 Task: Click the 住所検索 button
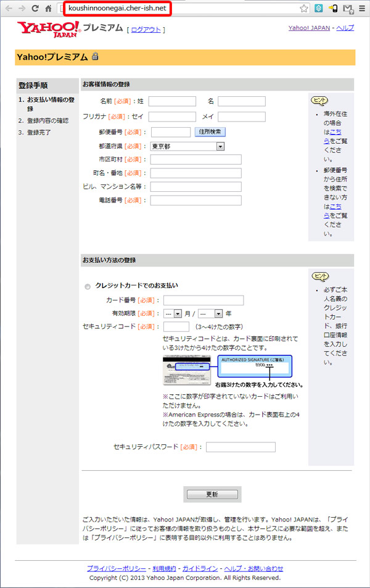[x=210, y=132]
